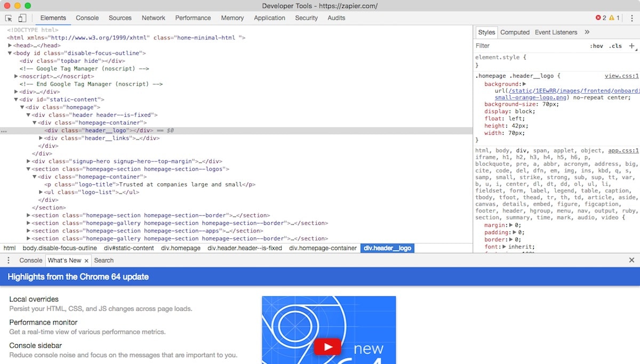The image size is (640, 364).
Task: Switch to the Network tab
Action: (x=153, y=18)
